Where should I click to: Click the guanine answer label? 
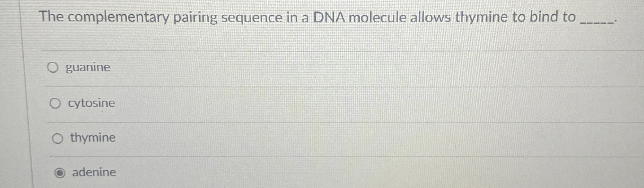[88, 67]
